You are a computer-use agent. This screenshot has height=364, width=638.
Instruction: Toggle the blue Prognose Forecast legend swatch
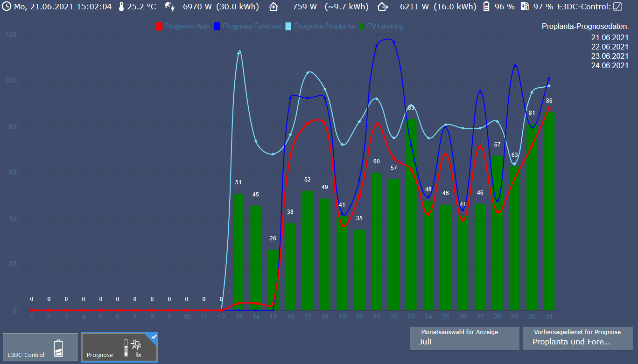coord(217,26)
